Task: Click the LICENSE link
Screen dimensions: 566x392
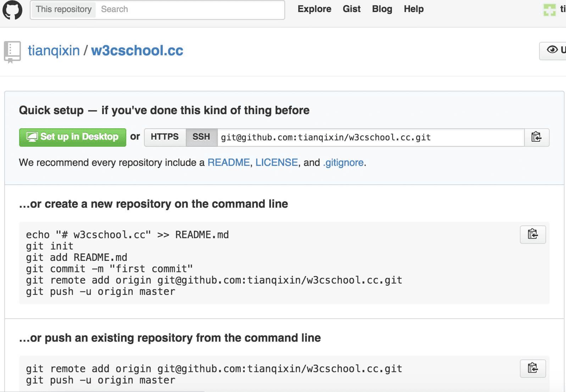Action: (276, 163)
